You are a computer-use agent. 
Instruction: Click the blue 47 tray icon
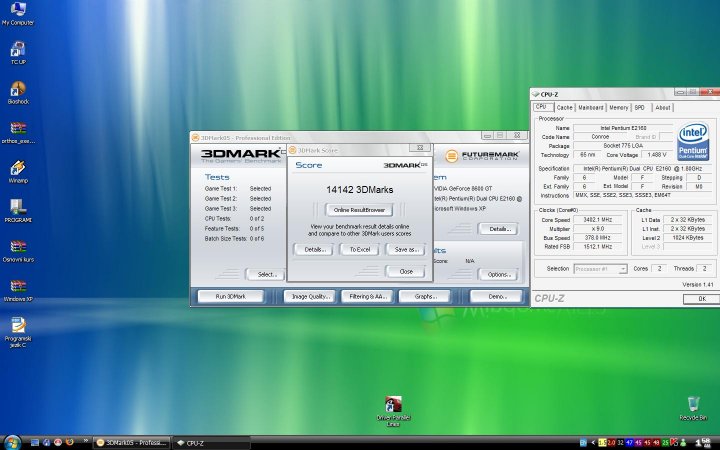coord(630,443)
